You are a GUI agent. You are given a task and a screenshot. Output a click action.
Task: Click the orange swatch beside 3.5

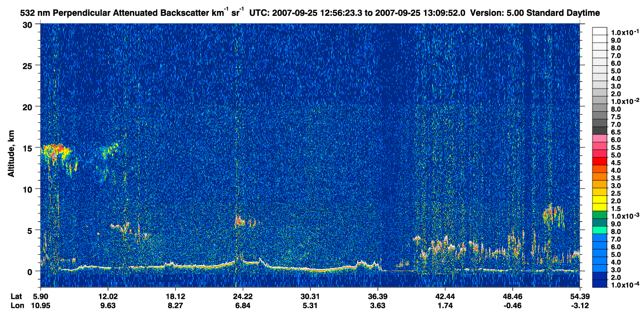(600, 177)
